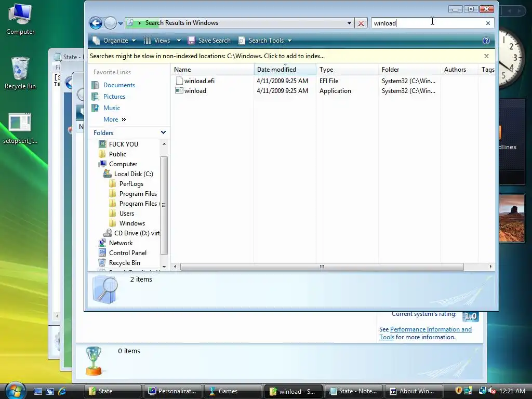The width and height of the screenshot is (532, 399).
Task: Open the Search Tools menu
Action: click(265, 41)
